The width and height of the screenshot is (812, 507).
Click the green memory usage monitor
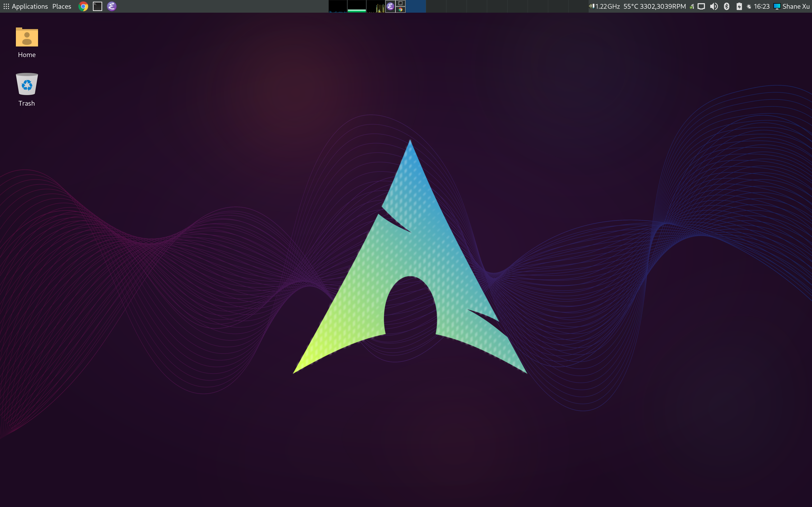[357, 7]
